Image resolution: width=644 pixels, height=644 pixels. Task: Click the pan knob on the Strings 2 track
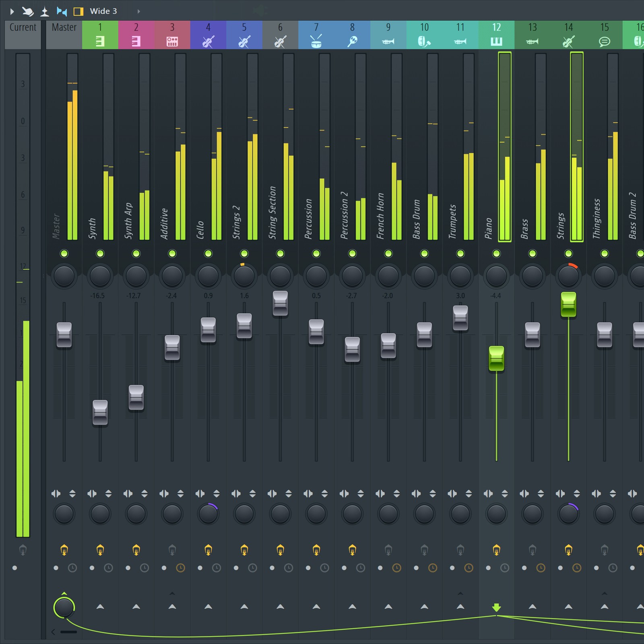pos(244,276)
